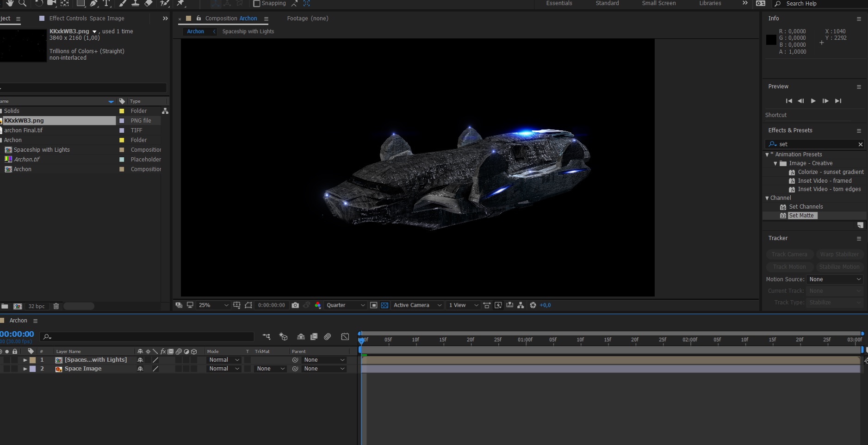868x445 pixels.
Task: Jump to first frame in Preview panel
Action: [789, 101]
